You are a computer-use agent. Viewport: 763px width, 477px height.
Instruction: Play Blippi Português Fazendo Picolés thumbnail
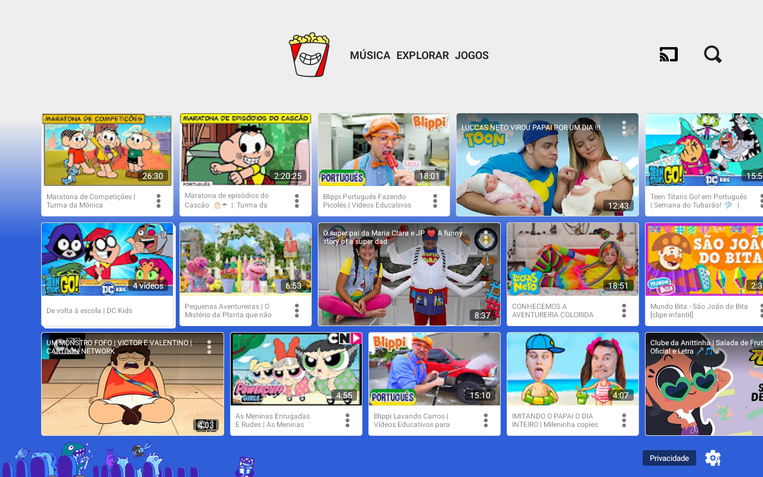(384, 150)
